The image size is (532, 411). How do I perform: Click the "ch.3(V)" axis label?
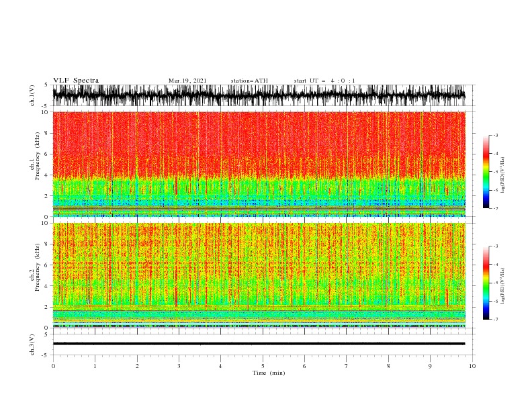point(32,345)
